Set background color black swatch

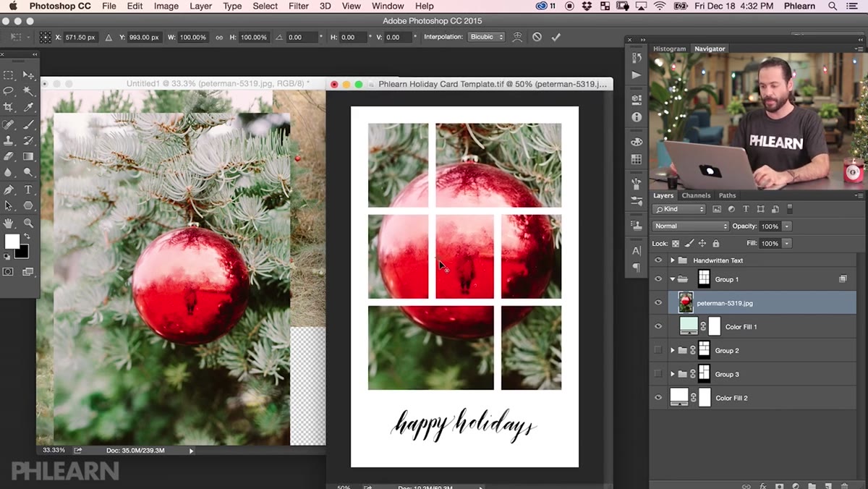pyautogui.click(x=23, y=252)
